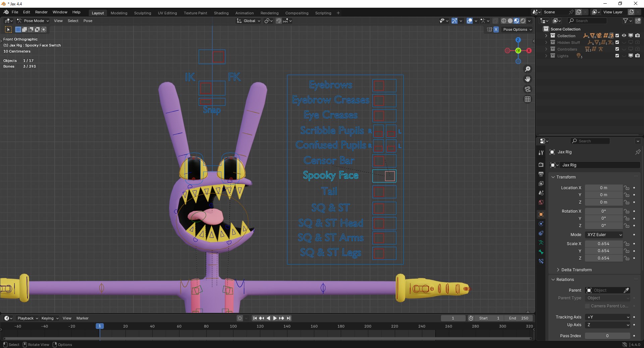Uncheck the Controllers exclude checkbox
Image resolution: width=644 pixels, height=348 pixels.
(617, 49)
